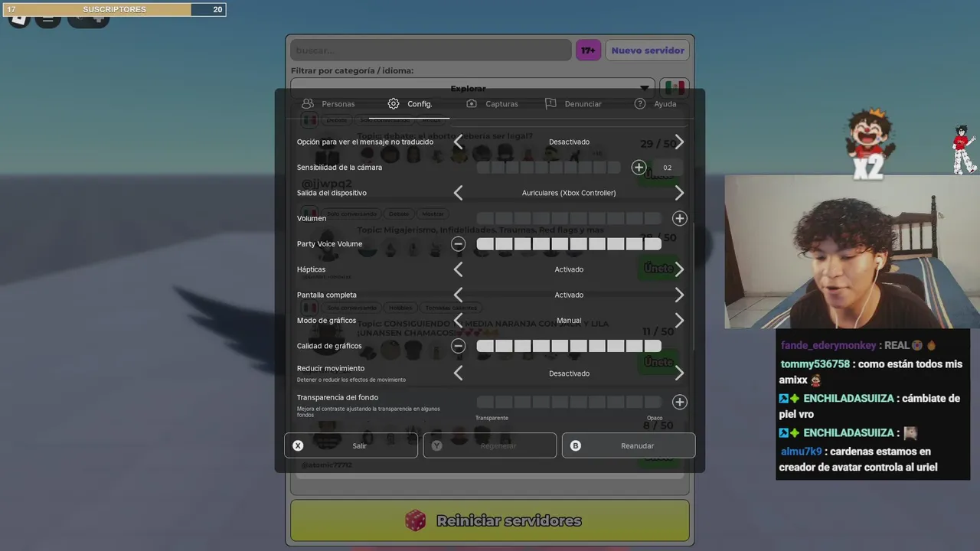Toggle Reducir movimiento with left arrow

click(458, 373)
